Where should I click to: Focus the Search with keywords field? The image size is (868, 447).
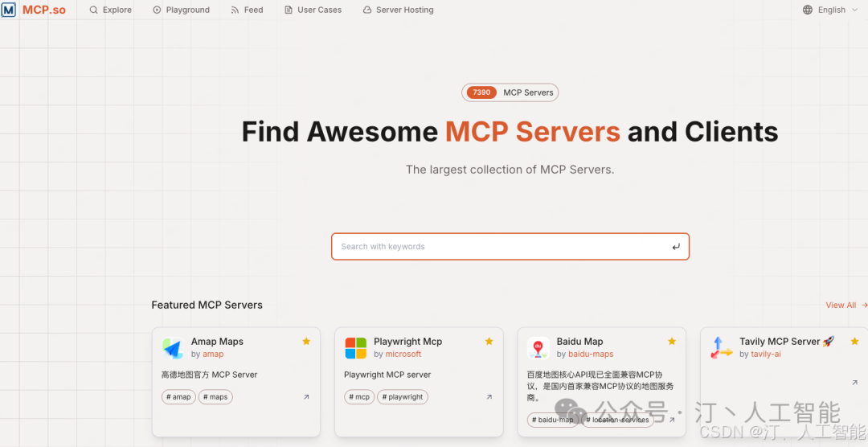tap(510, 247)
